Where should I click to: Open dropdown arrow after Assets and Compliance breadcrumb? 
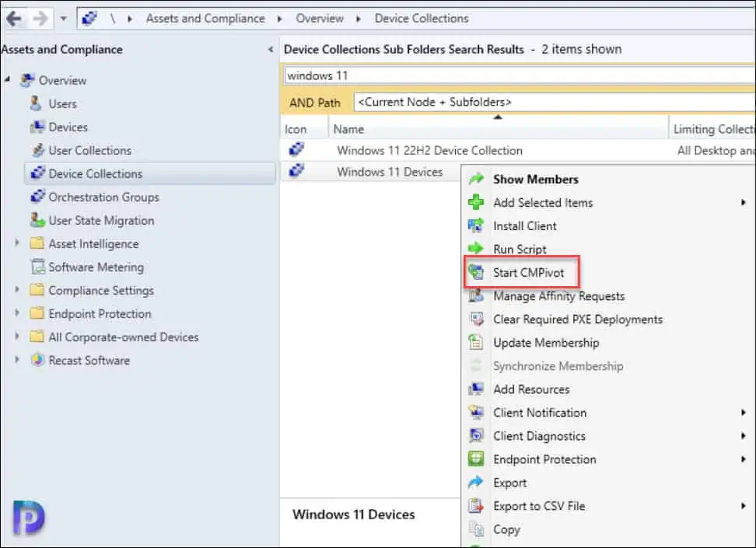pos(280,19)
